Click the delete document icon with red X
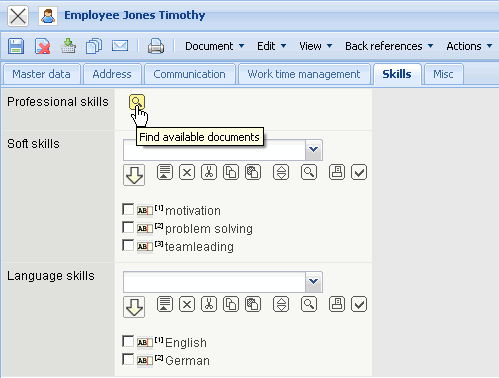The width and height of the screenshot is (499, 378). coord(42,46)
